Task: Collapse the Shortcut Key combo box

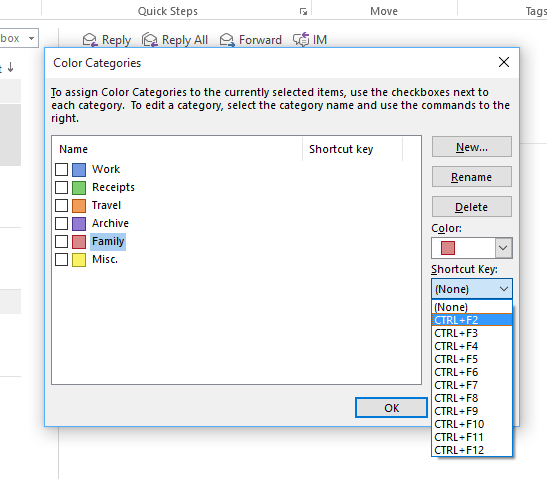Action: coord(503,289)
